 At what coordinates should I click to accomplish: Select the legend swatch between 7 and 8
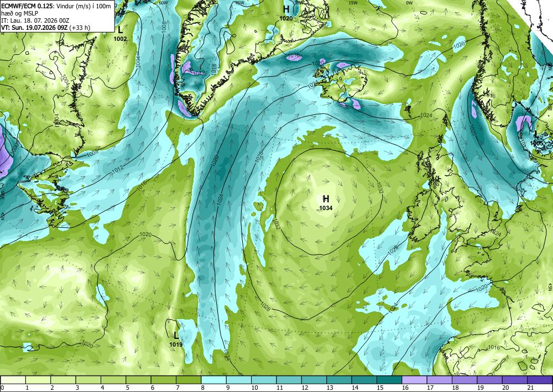click(189, 380)
